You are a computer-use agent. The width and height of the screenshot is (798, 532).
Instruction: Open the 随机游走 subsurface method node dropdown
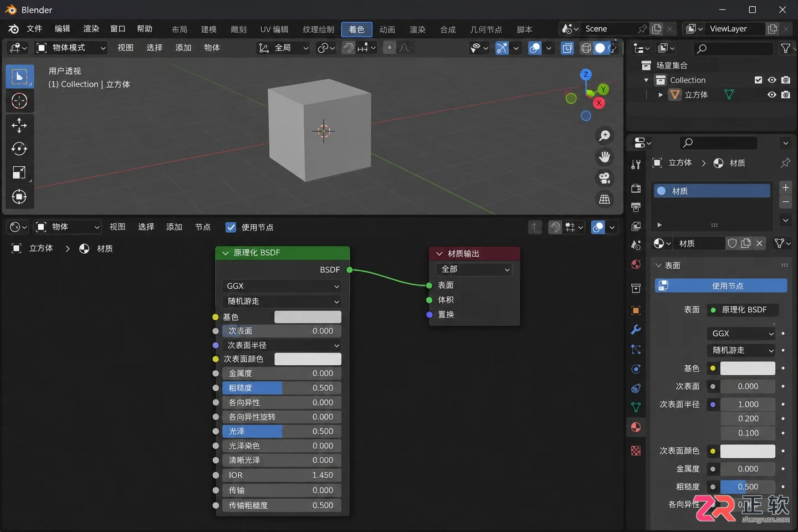click(282, 301)
